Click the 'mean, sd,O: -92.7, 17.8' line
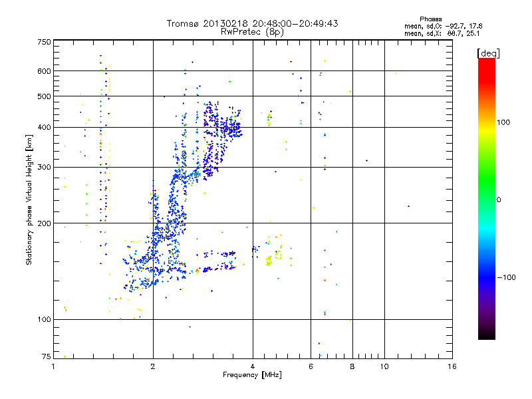532x399 pixels. pyautogui.click(x=443, y=26)
